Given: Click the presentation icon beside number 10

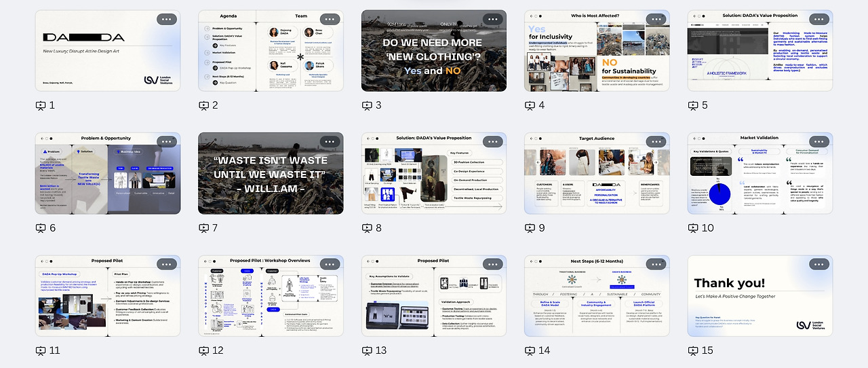Looking at the screenshot, I should [693, 228].
